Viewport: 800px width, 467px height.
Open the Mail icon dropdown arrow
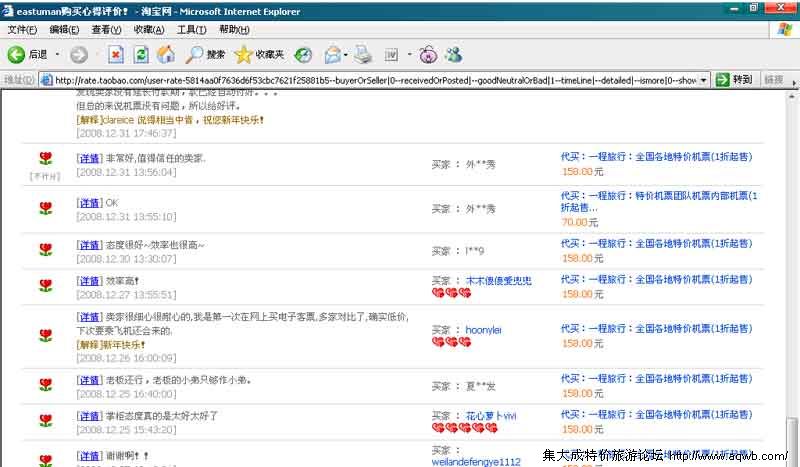345,54
